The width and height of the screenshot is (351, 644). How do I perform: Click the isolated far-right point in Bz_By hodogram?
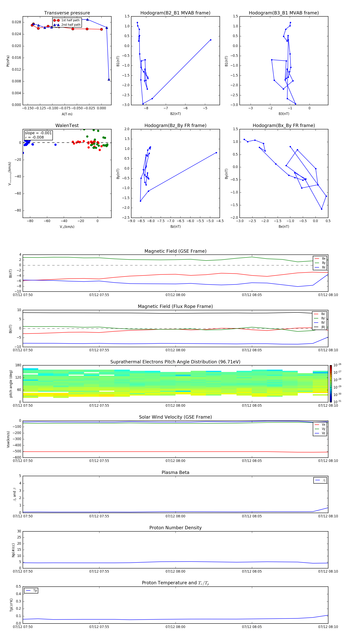coord(216,153)
